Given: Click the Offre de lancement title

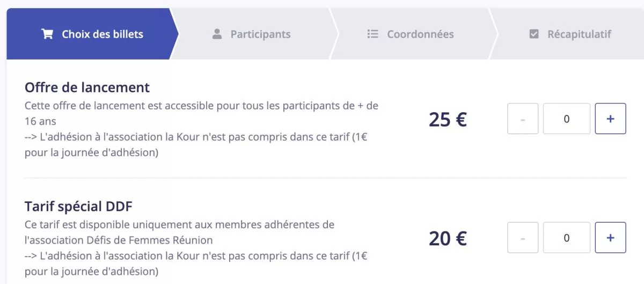Looking at the screenshot, I should (x=87, y=88).
